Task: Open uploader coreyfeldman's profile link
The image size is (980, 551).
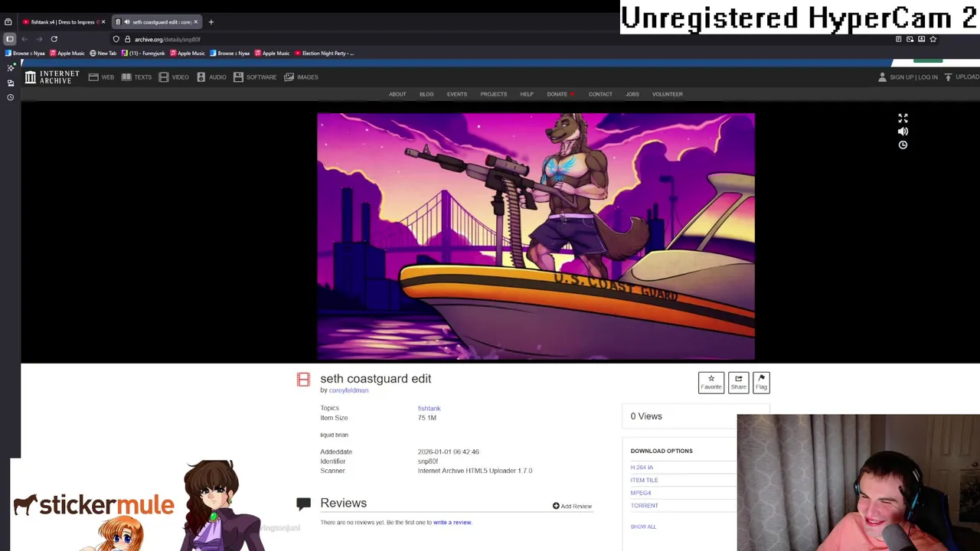Action: 348,390
